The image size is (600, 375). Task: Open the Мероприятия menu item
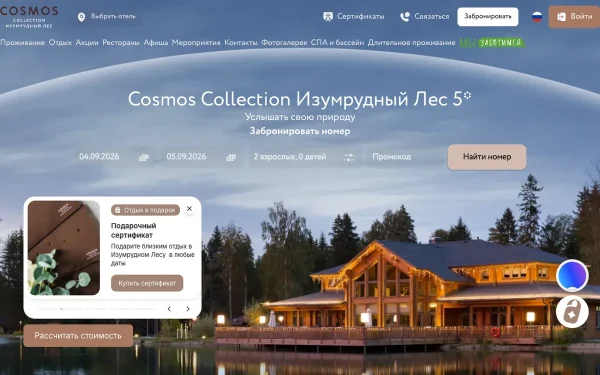pos(196,42)
